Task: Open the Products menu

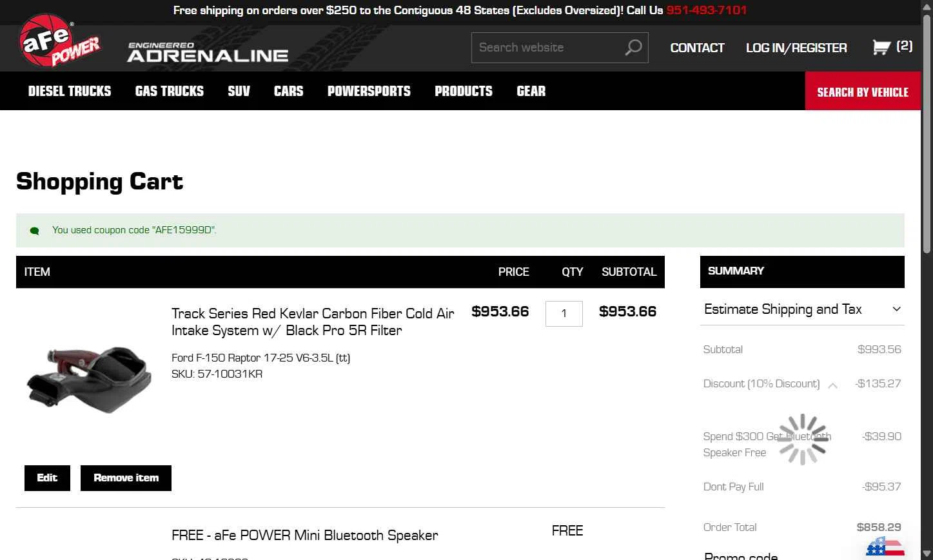Action: pyautogui.click(x=464, y=92)
